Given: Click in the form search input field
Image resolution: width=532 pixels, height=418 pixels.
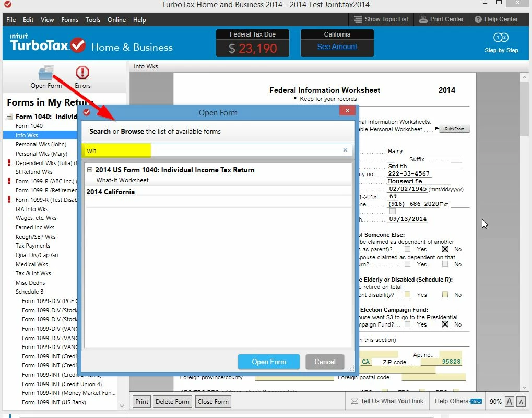Looking at the screenshot, I should tap(217, 150).
